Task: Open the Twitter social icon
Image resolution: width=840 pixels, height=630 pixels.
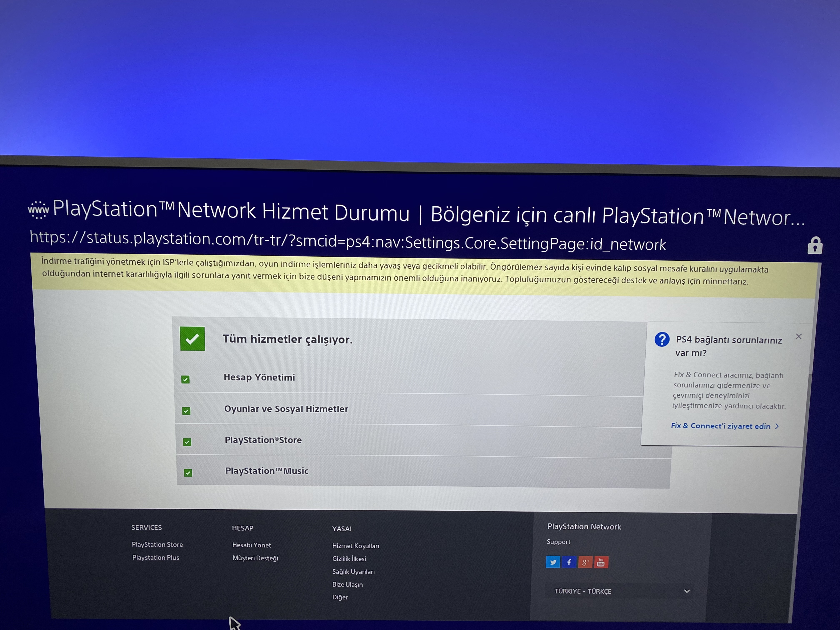Action: click(x=553, y=562)
